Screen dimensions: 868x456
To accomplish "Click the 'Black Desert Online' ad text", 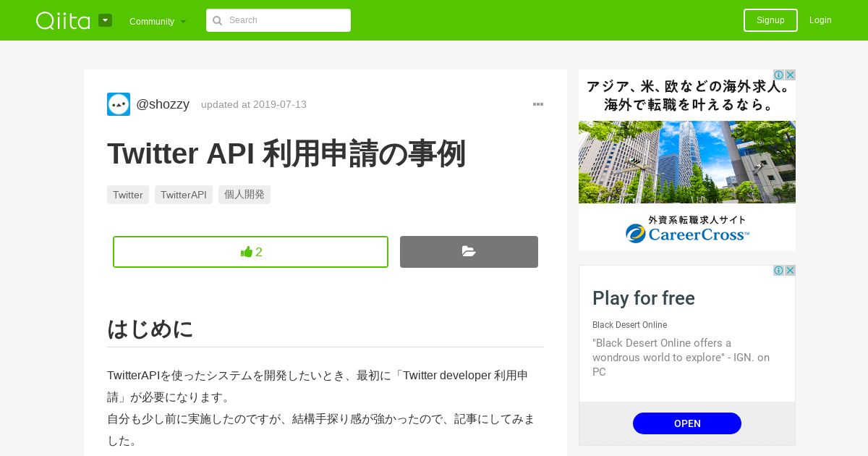I will [629, 325].
